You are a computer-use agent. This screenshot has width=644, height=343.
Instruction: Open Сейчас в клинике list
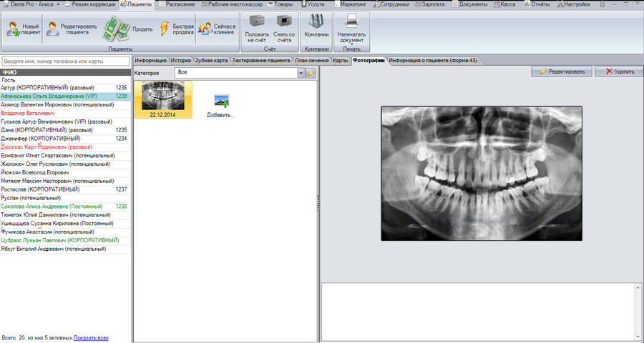click(205, 29)
